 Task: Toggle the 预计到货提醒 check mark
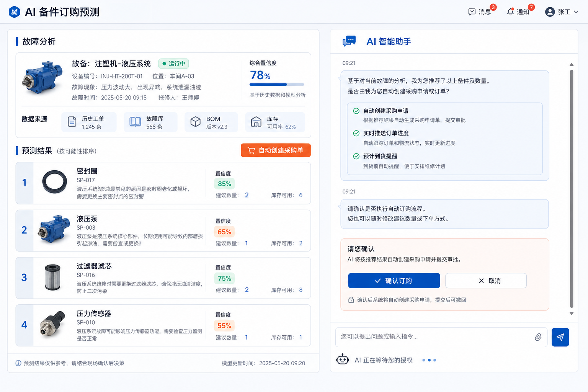coord(356,156)
